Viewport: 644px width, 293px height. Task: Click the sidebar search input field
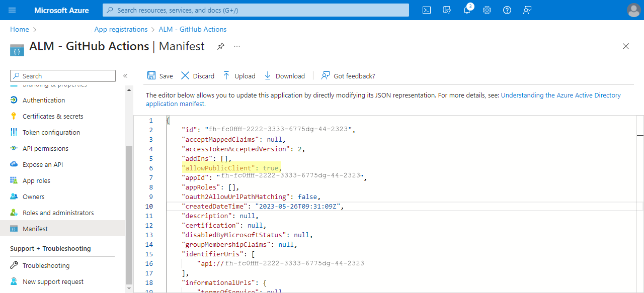[x=62, y=75]
